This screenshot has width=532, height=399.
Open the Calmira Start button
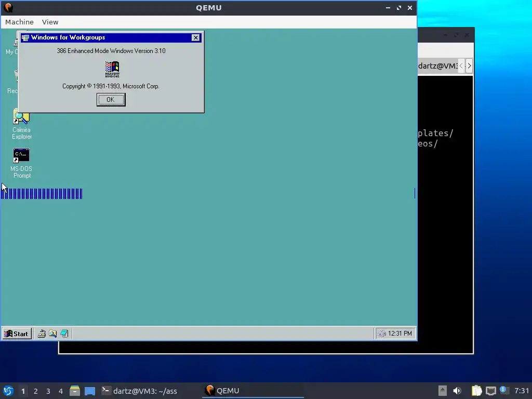click(17, 334)
